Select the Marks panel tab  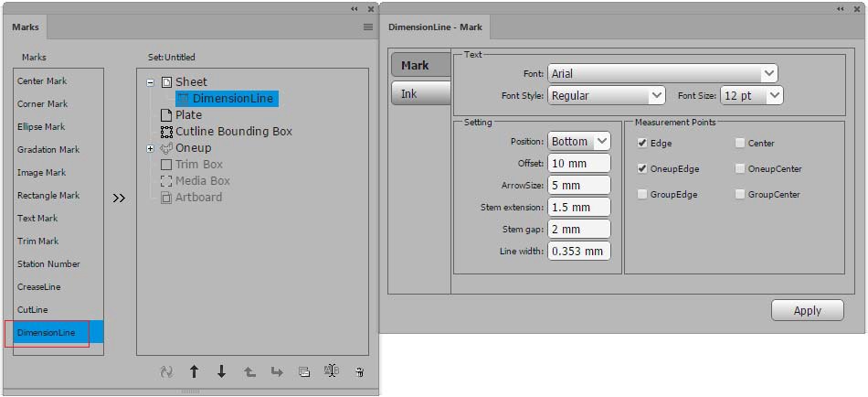(26, 27)
